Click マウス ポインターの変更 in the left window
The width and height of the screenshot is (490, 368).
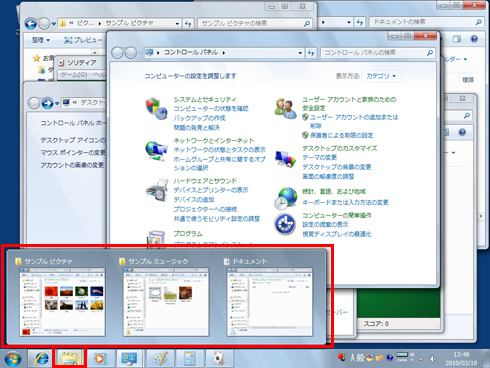click(73, 153)
